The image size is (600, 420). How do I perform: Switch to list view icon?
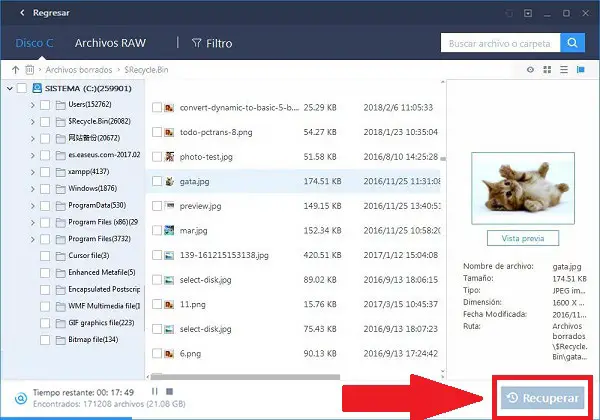pyautogui.click(x=564, y=70)
